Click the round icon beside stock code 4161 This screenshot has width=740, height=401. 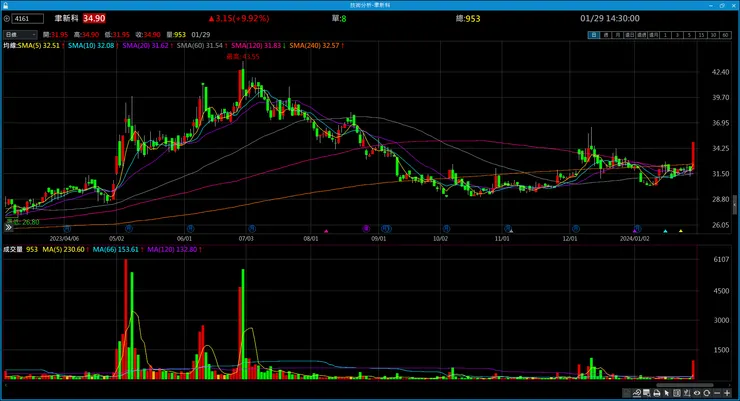pyautogui.click(x=7, y=19)
